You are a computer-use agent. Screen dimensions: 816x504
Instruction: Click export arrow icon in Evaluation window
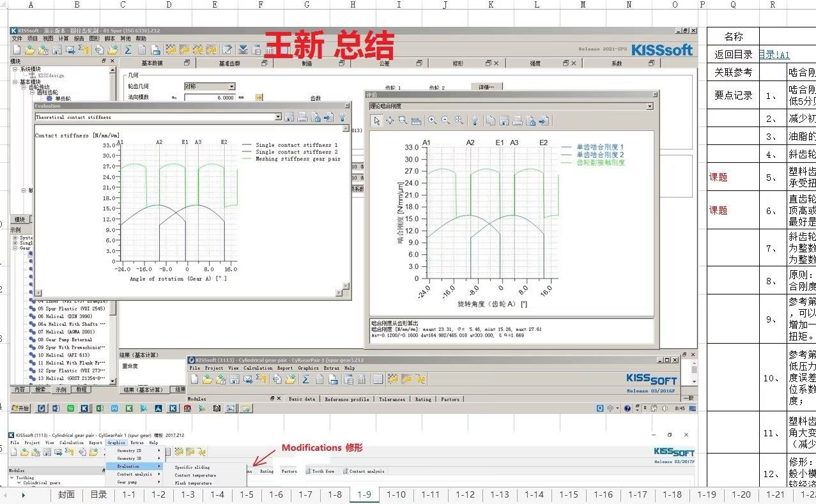(329, 117)
